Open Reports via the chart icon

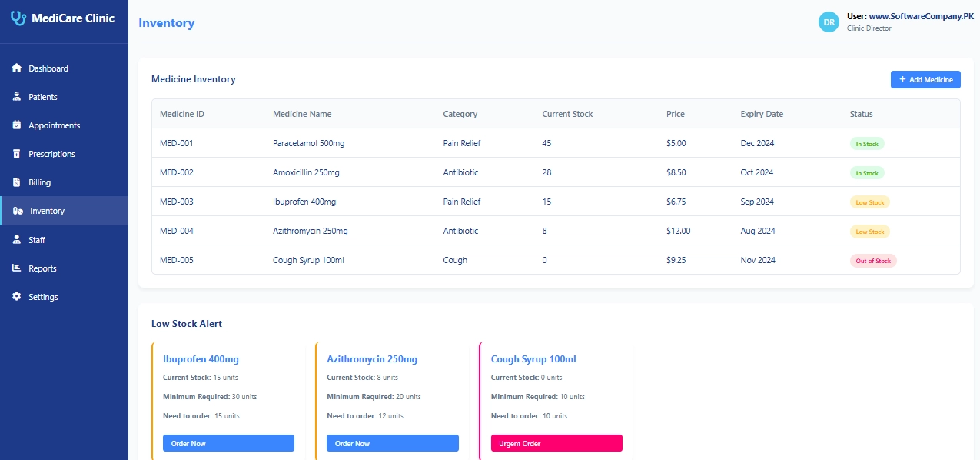point(15,268)
